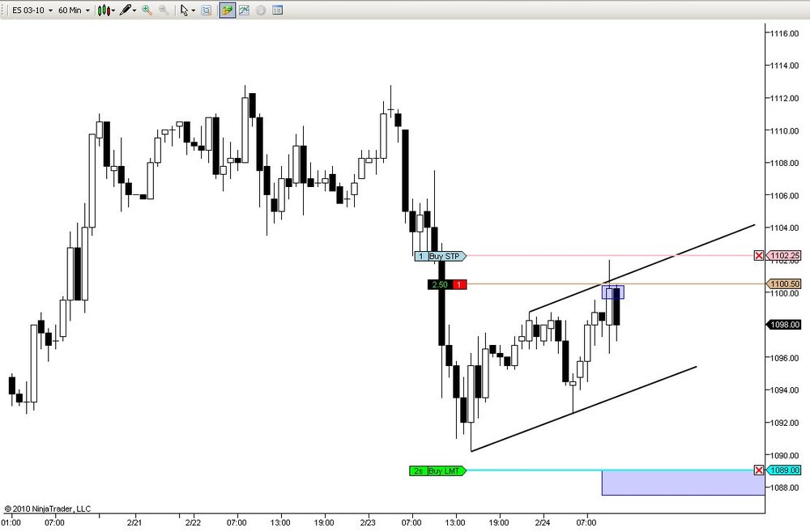
Task: Click the 1108.00 price axis label
Action: tap(784, 164)
